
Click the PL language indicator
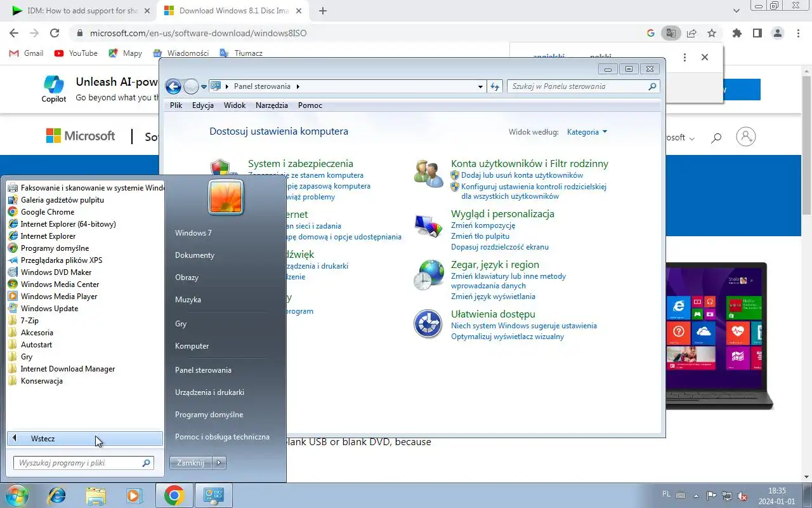666,493
